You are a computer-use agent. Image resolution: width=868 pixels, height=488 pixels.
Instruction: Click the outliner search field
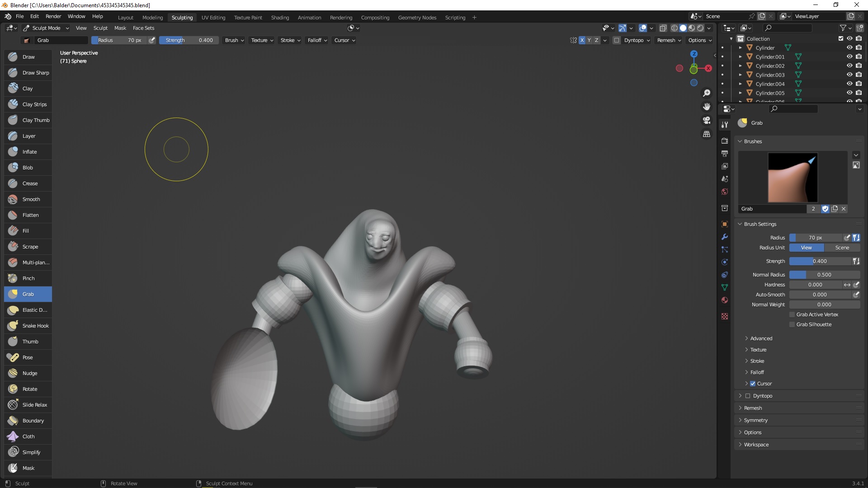(x=788, y=28)
